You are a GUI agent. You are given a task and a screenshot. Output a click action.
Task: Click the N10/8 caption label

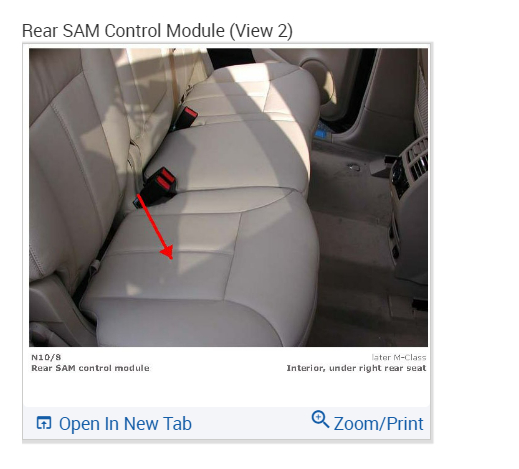click(46, 357)
